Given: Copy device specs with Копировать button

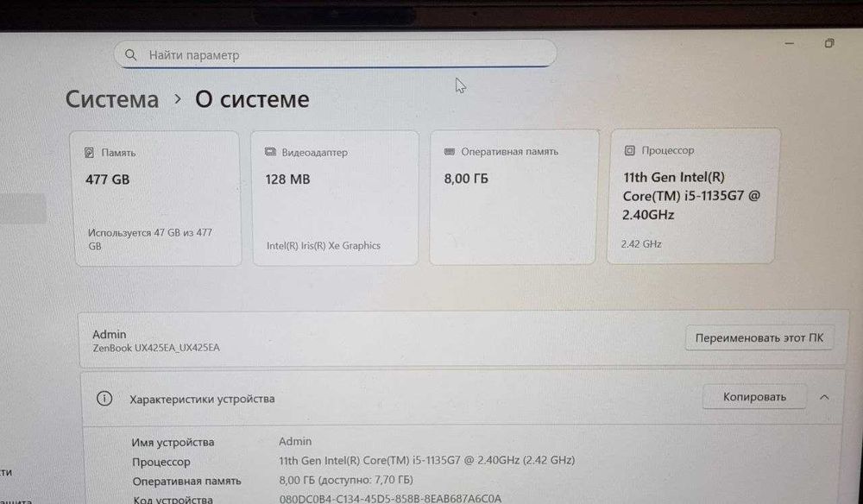Looking at the screenshot, I should (754, 397).
